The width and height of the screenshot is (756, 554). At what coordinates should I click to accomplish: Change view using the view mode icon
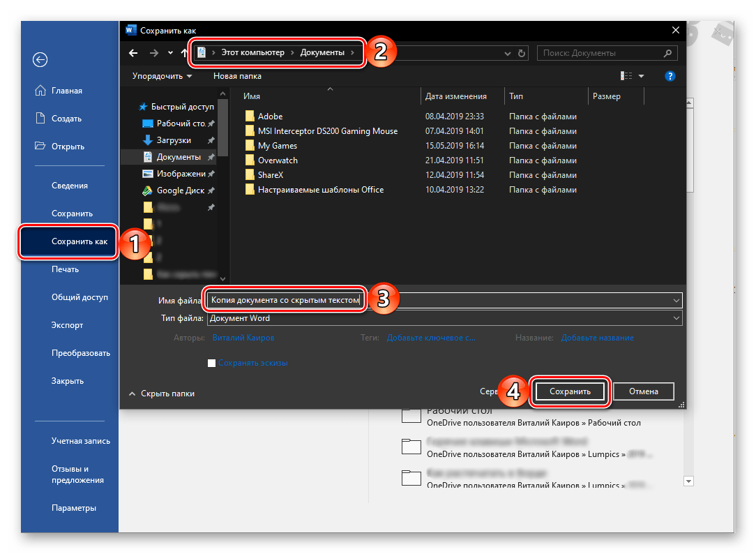point(626,76)
